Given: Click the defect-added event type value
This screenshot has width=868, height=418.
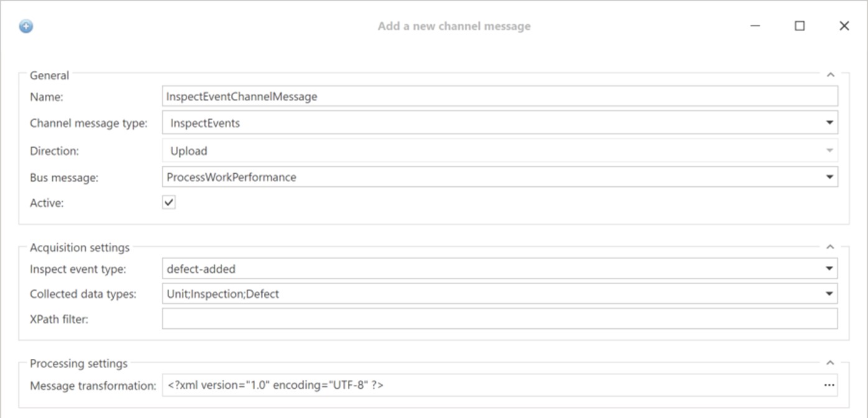Looking at the screenshot, I should (x=197, y=268).
